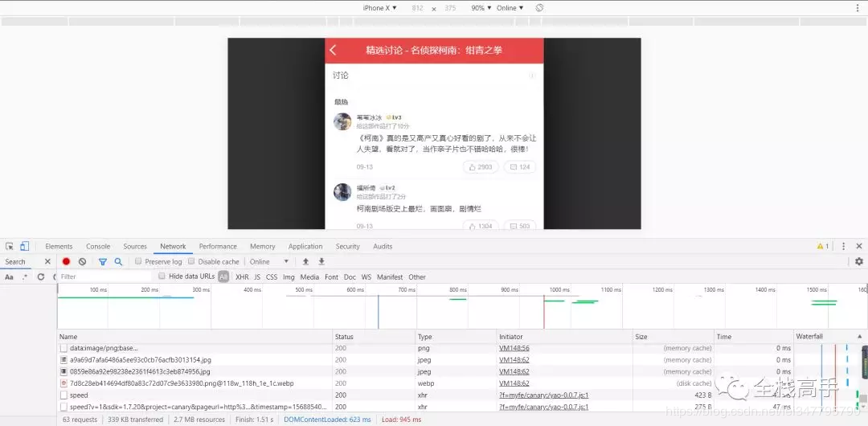Filter requests by XHR
Viewport: 868px width, 426px height.
(x=242, y=277)
